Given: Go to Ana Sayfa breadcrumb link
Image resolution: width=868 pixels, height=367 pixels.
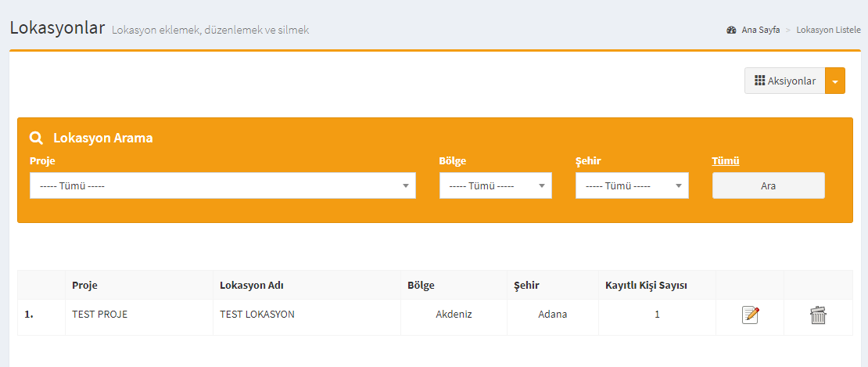Looking at the screenshot, I should pyautogui.click(x=761, y=30).
